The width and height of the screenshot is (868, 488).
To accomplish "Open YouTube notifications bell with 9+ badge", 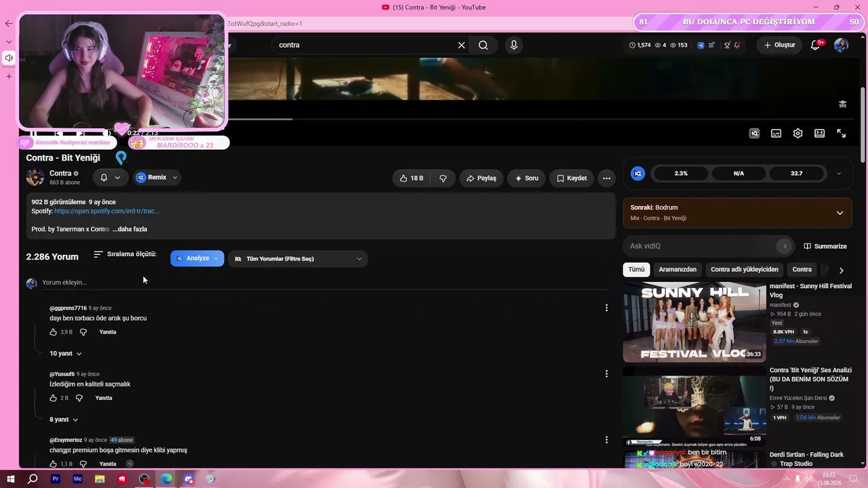I will [816, 45].
